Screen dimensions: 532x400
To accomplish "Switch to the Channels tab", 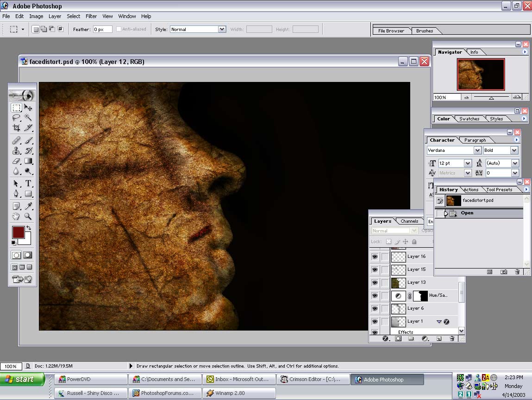I will click(x=409, y=221).
